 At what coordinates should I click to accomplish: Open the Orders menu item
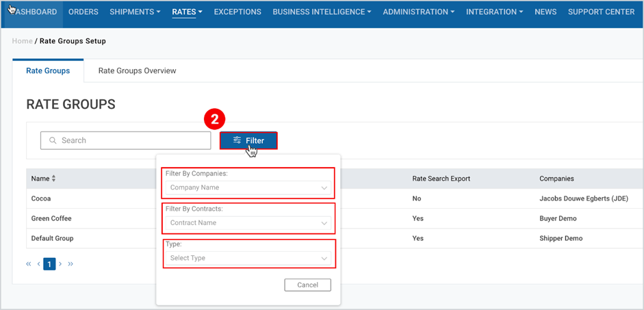83,12
